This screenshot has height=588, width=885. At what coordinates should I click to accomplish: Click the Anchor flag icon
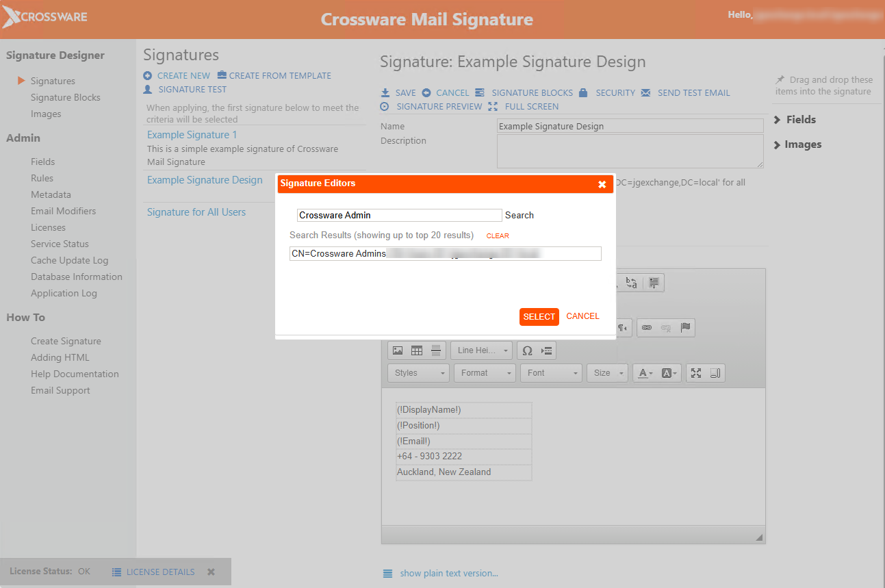[x=685, y=328]
